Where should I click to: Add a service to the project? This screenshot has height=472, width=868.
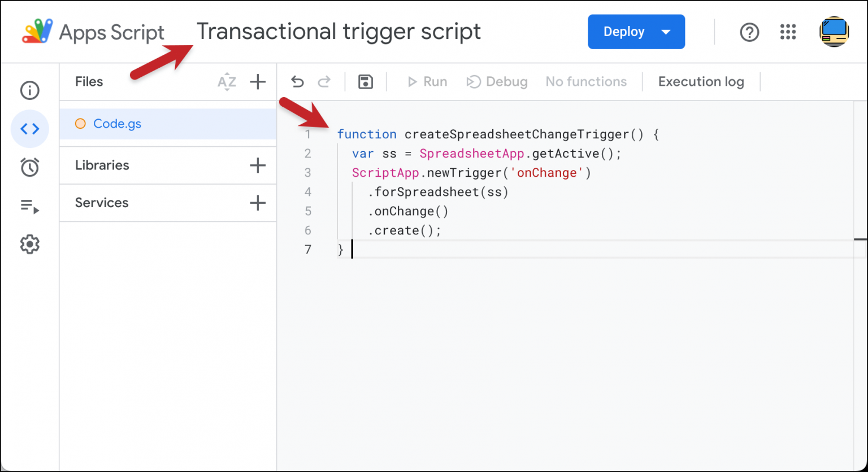pos(258,203)
